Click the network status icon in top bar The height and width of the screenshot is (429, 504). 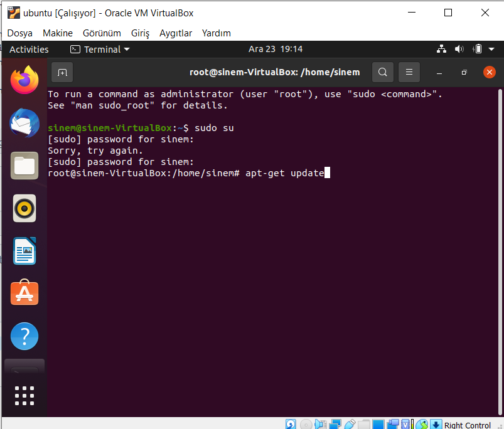click(x=441, y=49)
